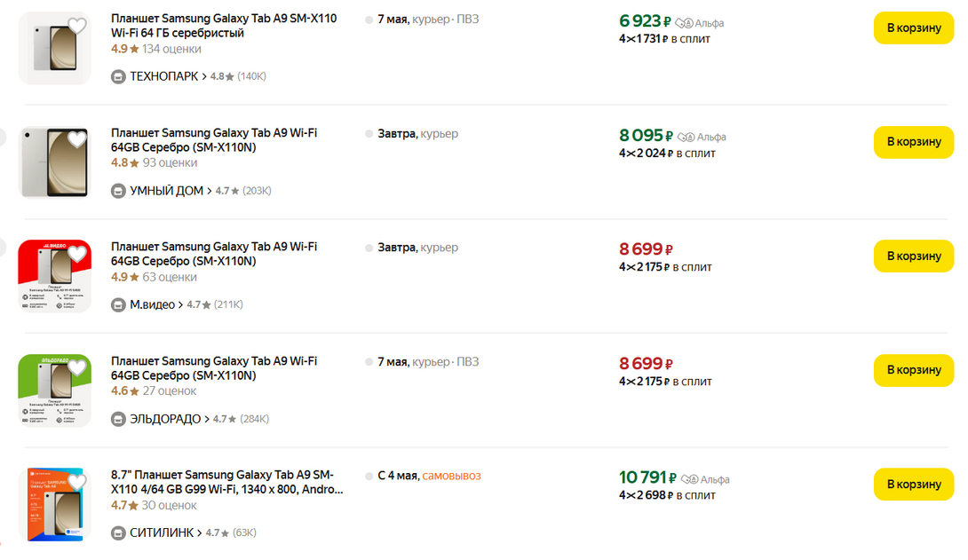The width and height of the screenshot is (968, 560).
Task: Click heart icon on СИТИЛИНК tablet thumbnail
Action: [77, 482]
